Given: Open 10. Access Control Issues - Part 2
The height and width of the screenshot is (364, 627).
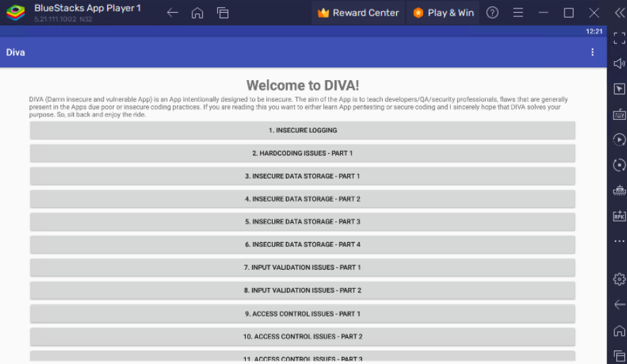Looking at the screenshot, I should pos(302,336).
